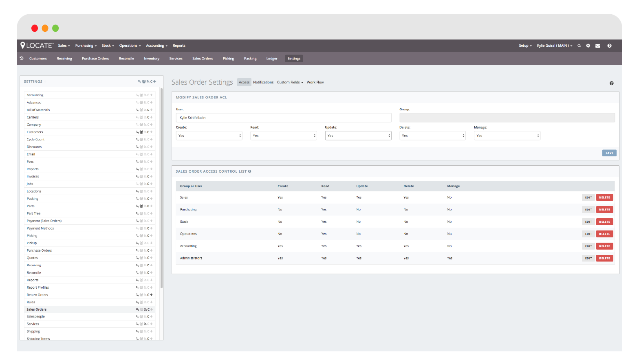Click the key icon on Fees row
This screenshot has width=639, height=364.
(x=137, y=162)
